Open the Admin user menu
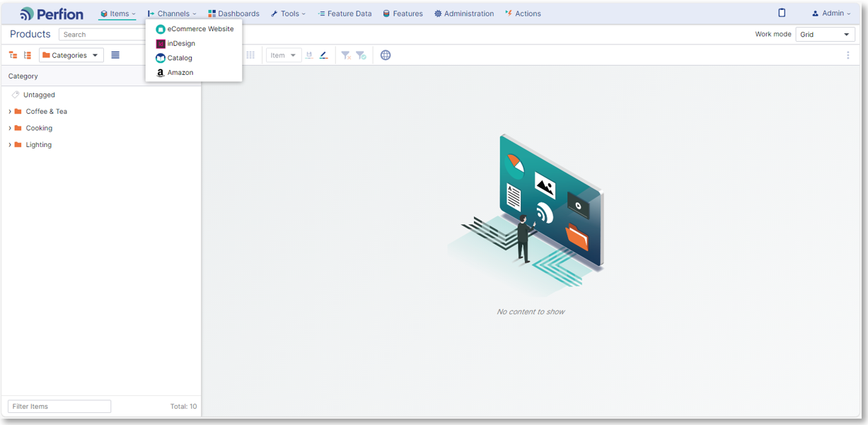Viewport: 868px width, 425px height. [x=831, y=13]
